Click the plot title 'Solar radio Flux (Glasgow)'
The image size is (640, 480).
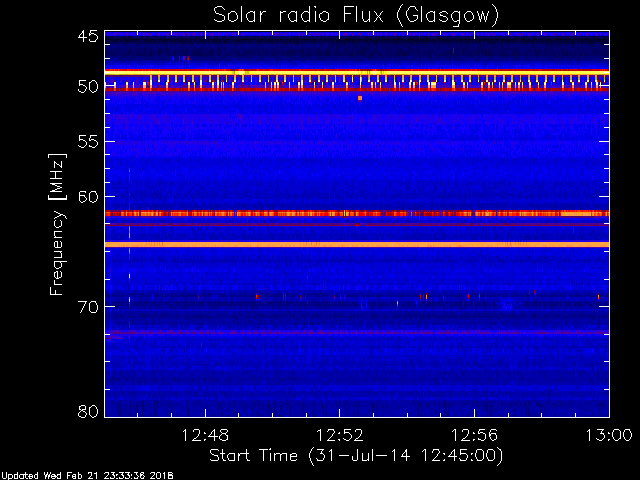tap(356, 16)
